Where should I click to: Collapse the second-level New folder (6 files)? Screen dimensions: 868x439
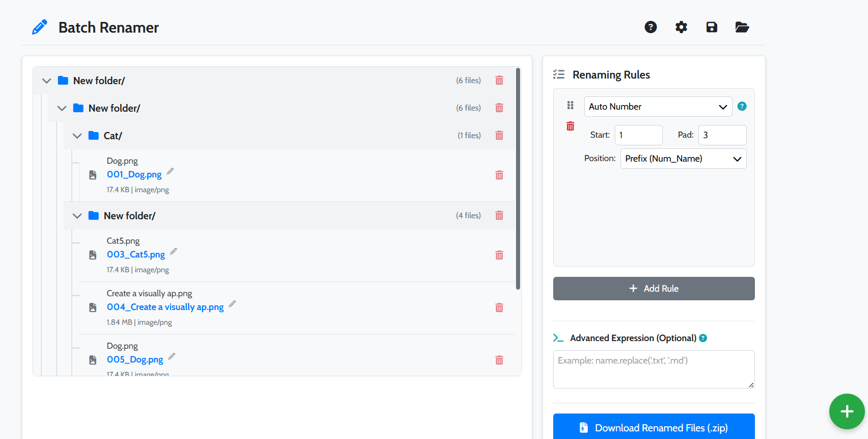(x=62, y=108)
